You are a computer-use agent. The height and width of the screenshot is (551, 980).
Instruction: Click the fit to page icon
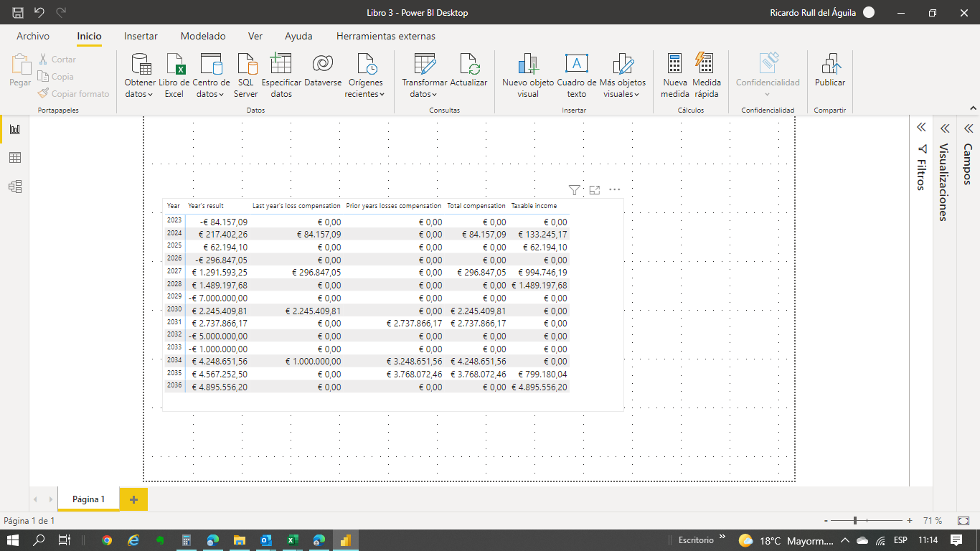[963, 521]
